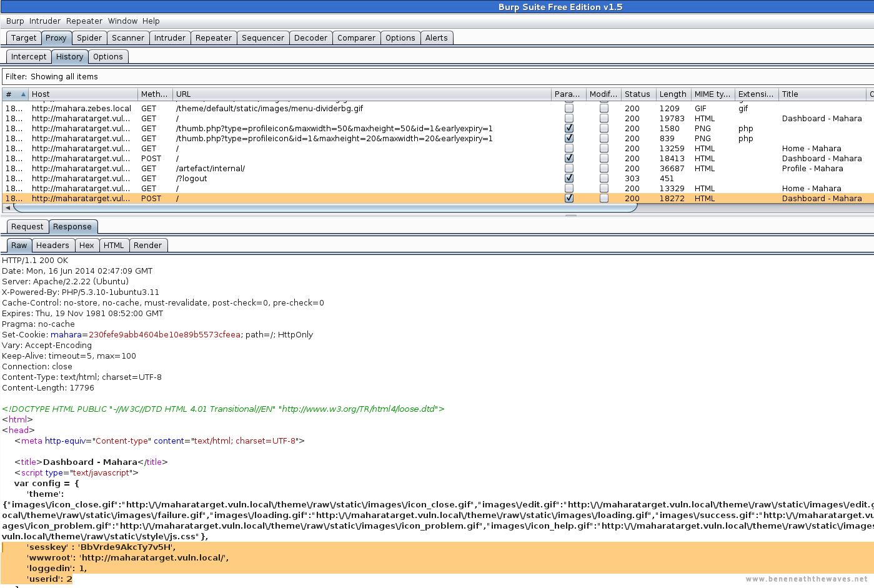Open the Intercept sub-tab

tap(29, 56)
